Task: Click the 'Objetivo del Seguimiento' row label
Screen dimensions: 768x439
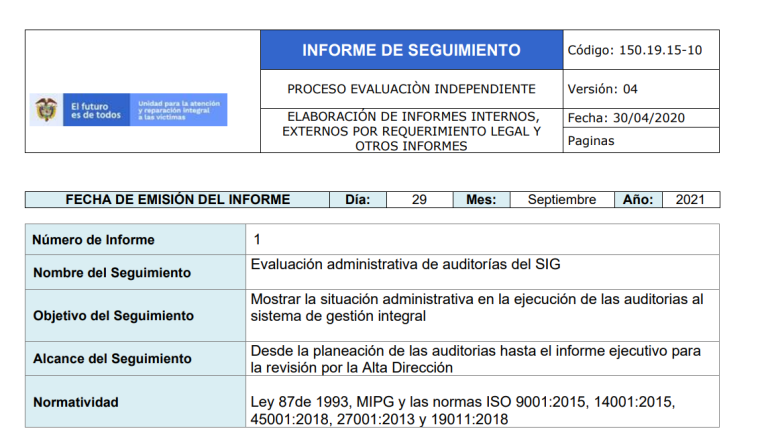Action: click(x=113, y=315)
